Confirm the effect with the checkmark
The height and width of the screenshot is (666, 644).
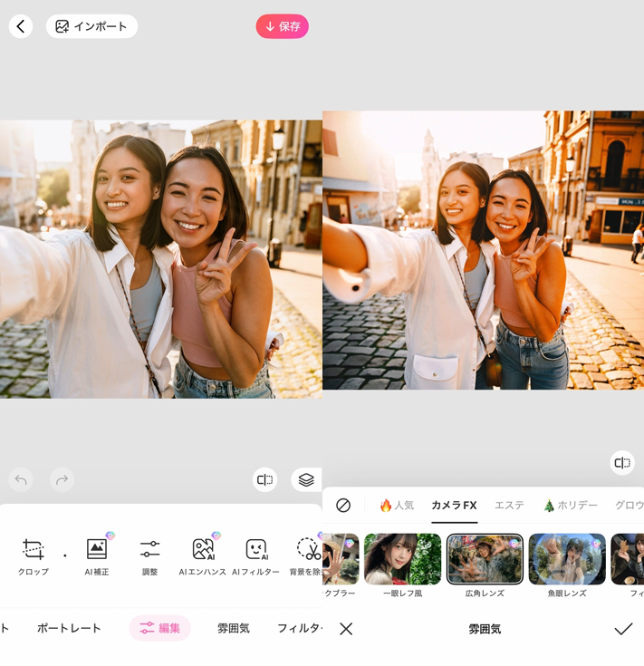pos(623,629)
